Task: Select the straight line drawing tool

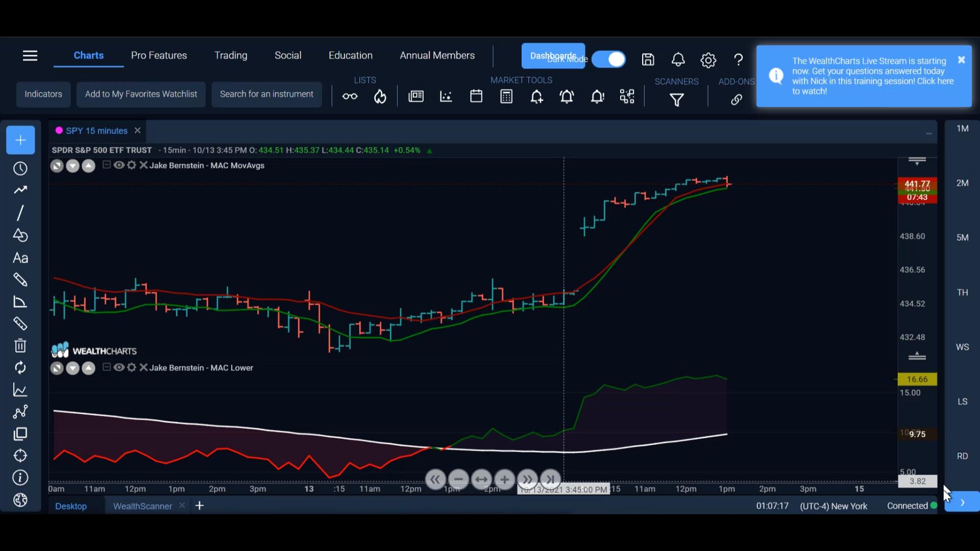Action: [20, 213]
